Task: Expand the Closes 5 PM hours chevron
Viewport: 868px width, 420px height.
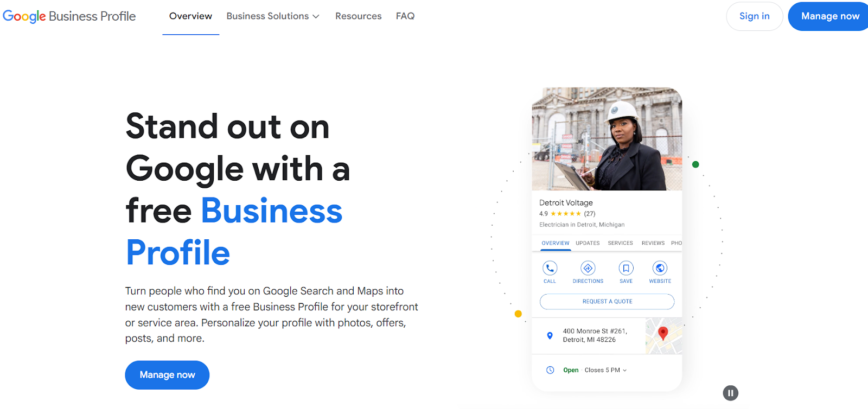Action: pos(625,371)
